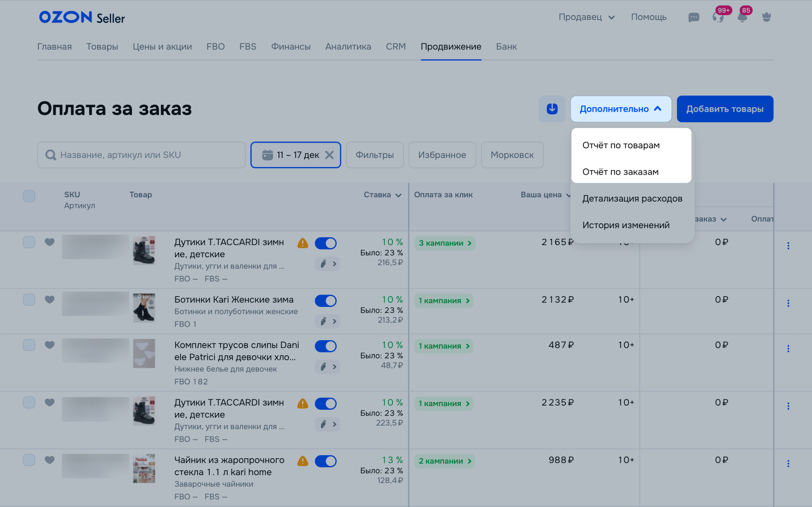812x507 pixels.
Task: Favorite the Ботинки Kari Женские item heart
Action: click(x=50, y=299)
